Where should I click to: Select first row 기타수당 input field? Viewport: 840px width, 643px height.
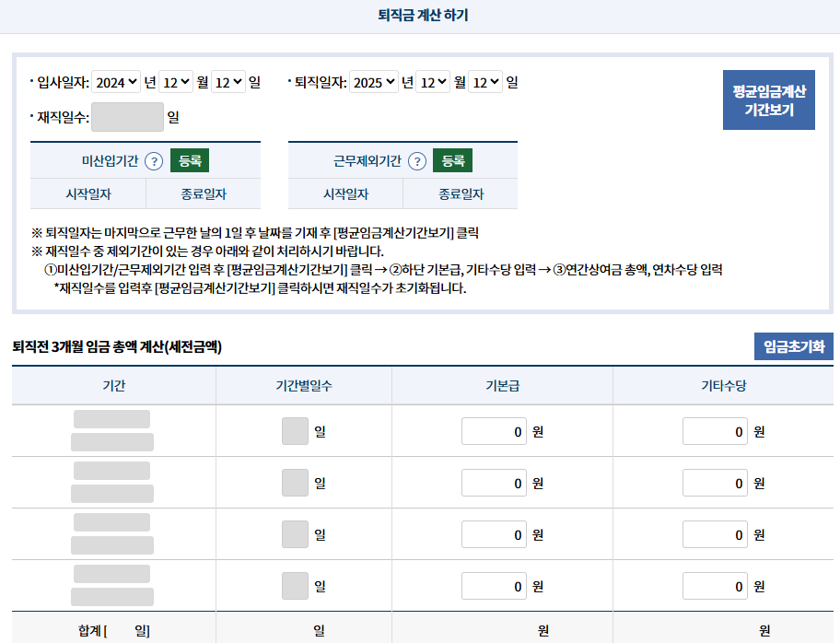tap(715, 431)
